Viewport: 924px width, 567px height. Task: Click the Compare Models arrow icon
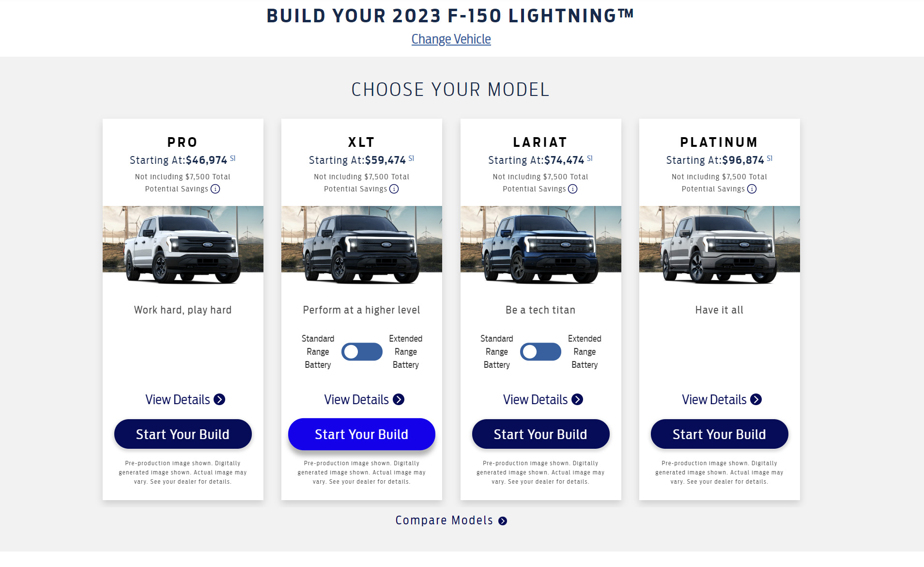[x=504, y=520]
